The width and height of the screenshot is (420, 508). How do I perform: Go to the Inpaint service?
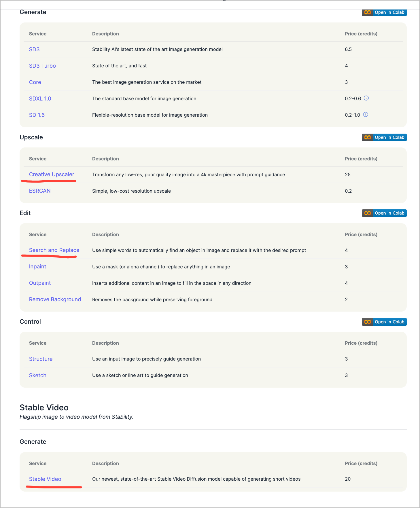click(37, 266)
